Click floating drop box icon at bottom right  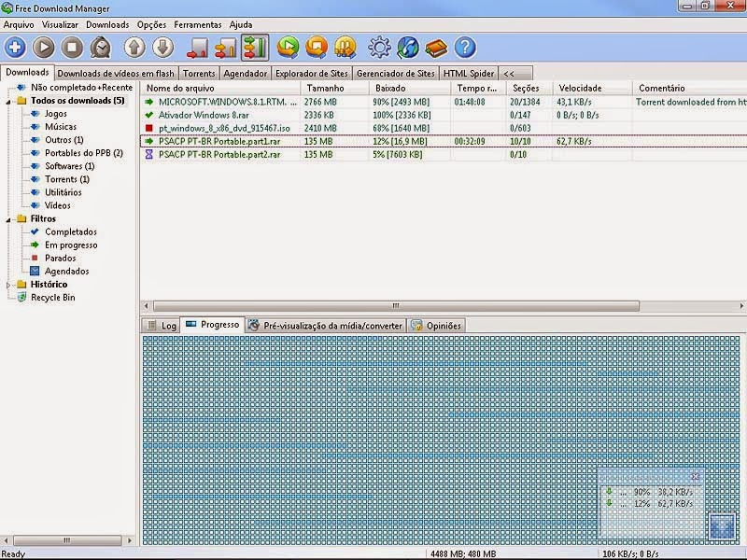(722, 526)
